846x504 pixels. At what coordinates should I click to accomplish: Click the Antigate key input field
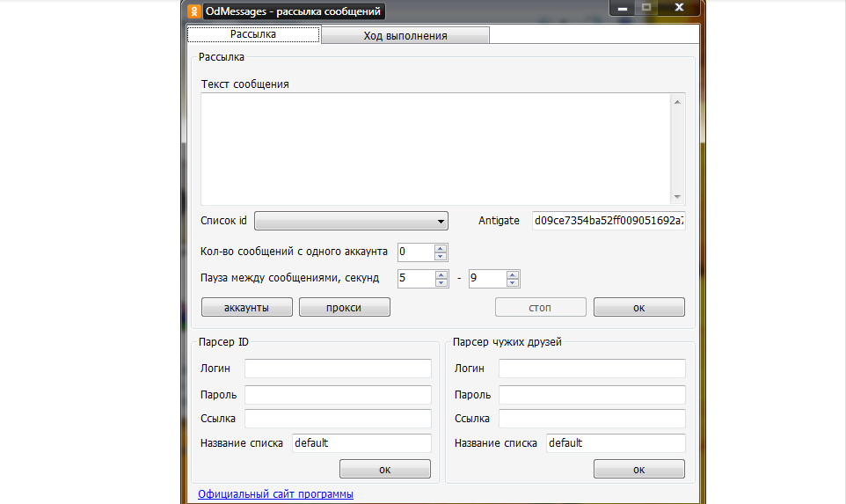608,221
